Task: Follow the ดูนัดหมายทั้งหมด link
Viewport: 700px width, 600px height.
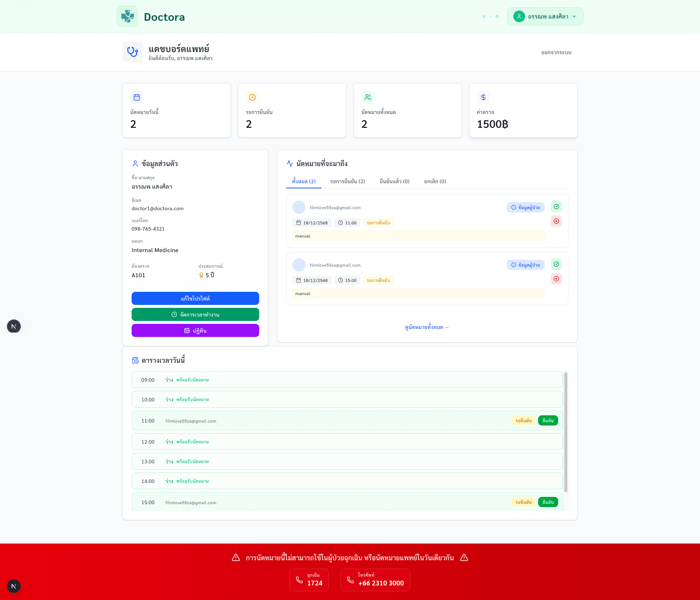Action: [427, 327]
